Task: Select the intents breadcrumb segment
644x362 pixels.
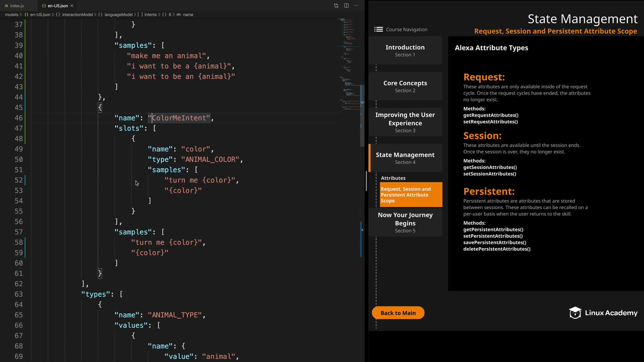Action: point(150,15)
